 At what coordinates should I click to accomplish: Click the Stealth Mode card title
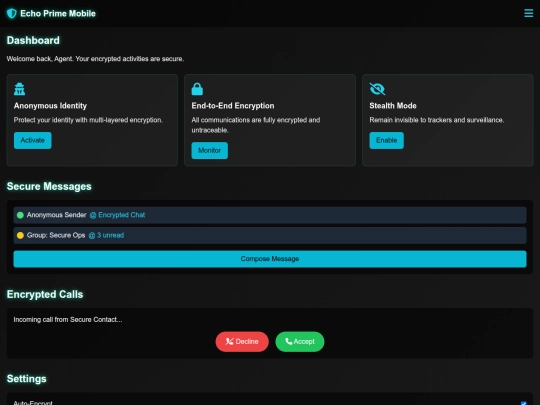[x=393, y=106]
